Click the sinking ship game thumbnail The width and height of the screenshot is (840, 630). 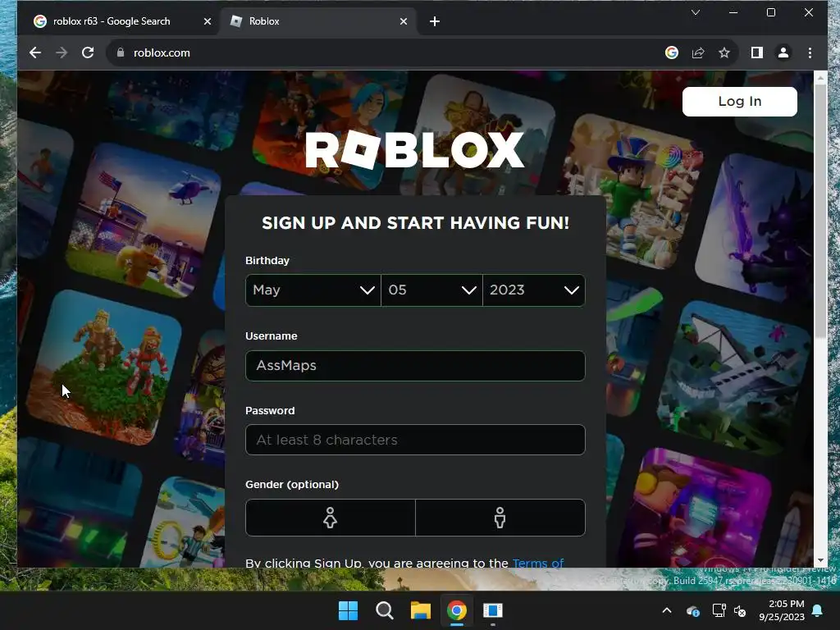click(x=735, y=378)
